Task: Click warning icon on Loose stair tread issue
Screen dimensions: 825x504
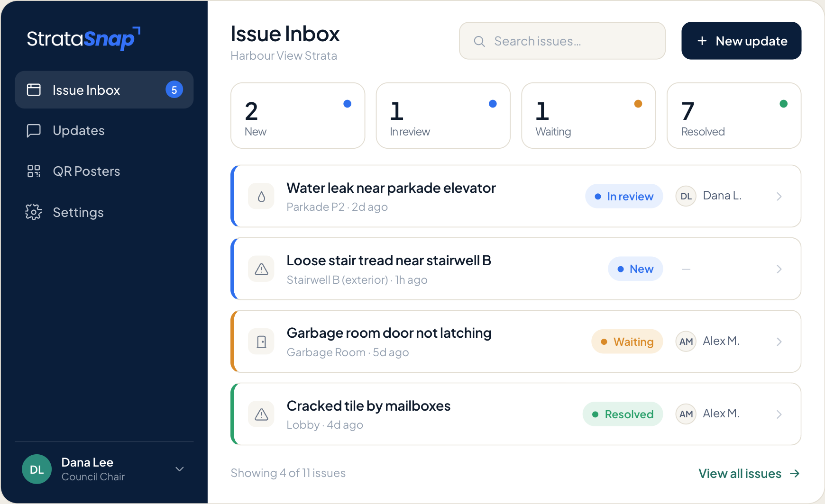Action: (x=261, y=269)
